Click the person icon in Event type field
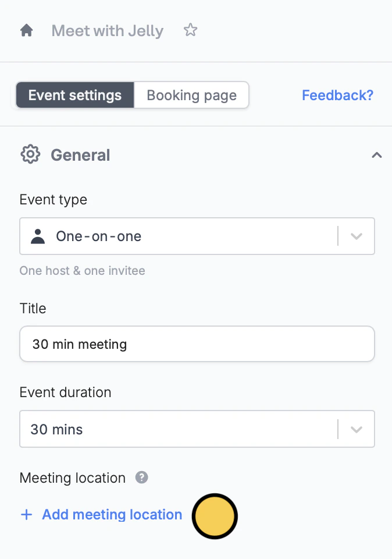 [37, 236]
